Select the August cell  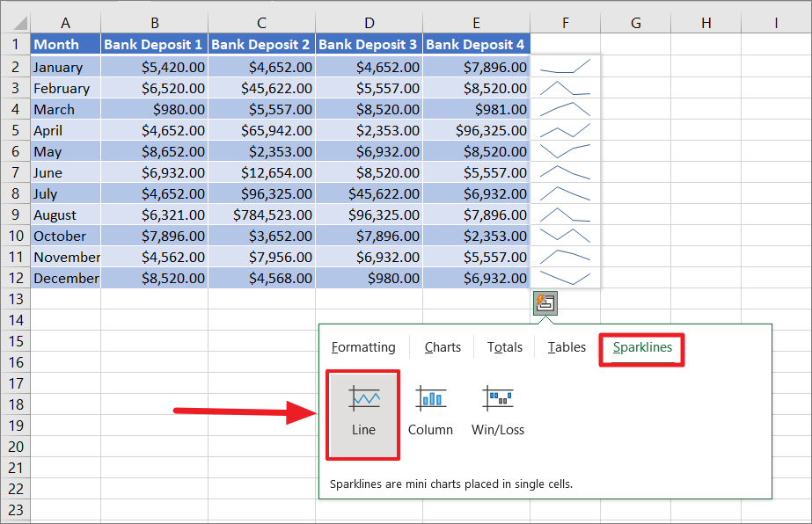point(65,215)
